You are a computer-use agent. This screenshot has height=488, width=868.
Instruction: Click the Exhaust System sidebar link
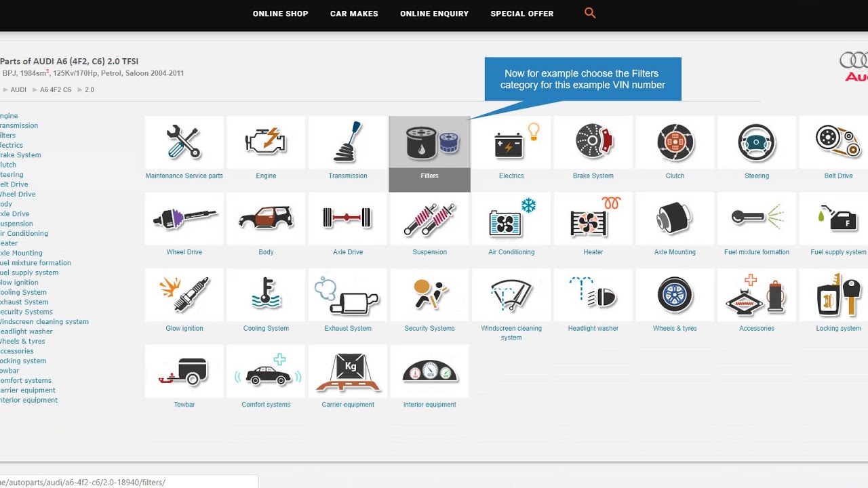coord(24,302)
